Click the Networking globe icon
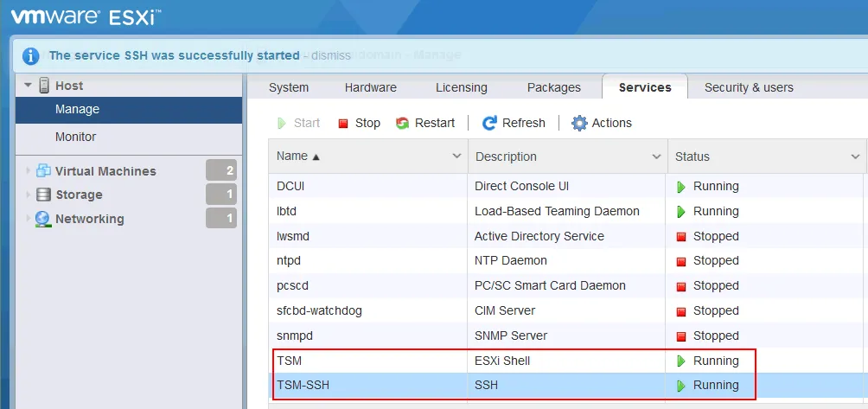 point(43,219)
